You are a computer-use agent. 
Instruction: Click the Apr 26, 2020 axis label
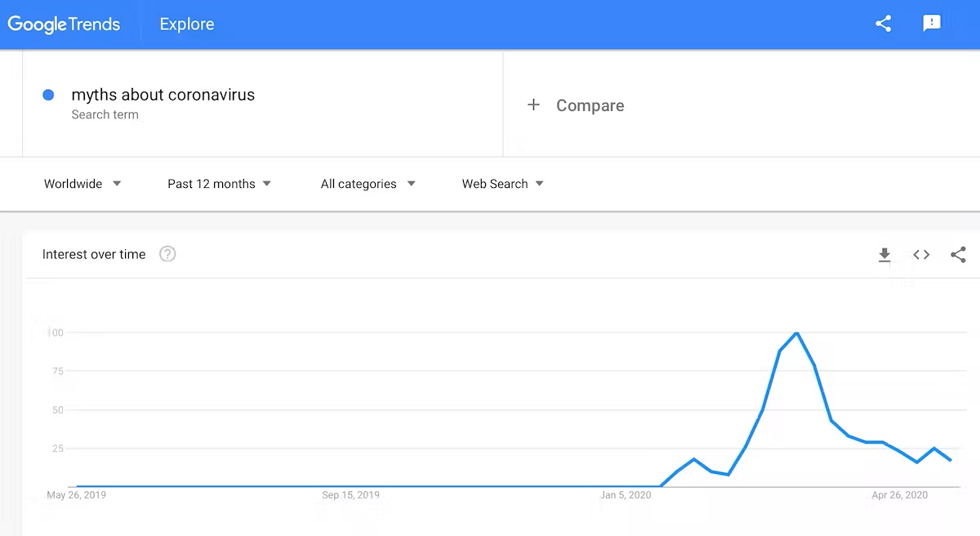[900, 495]
